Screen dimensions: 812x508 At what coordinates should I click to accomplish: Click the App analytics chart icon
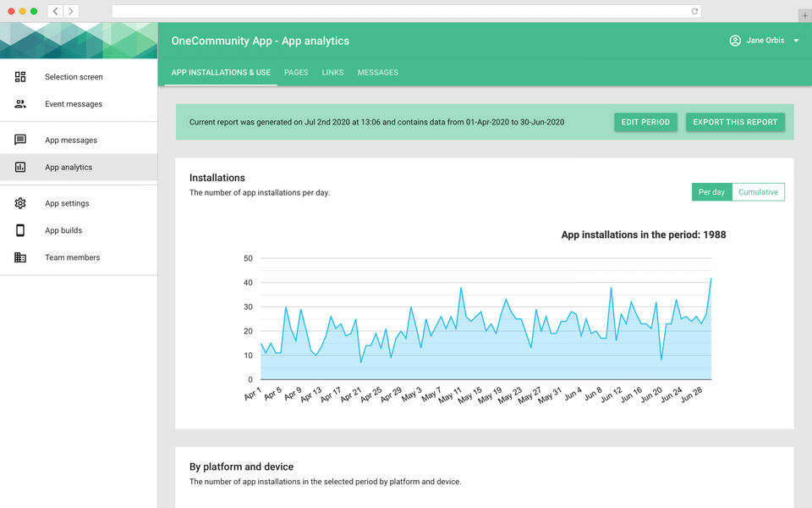coord(20,168)
